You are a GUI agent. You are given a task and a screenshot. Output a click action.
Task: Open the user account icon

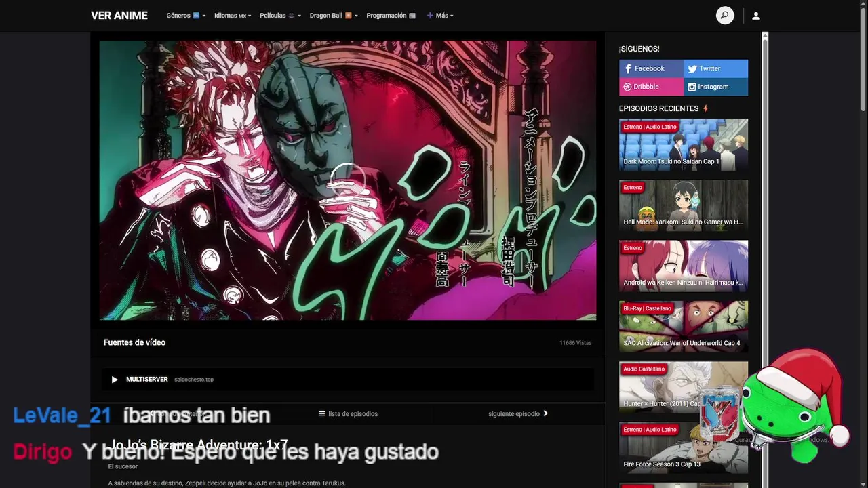coord(756,16)
